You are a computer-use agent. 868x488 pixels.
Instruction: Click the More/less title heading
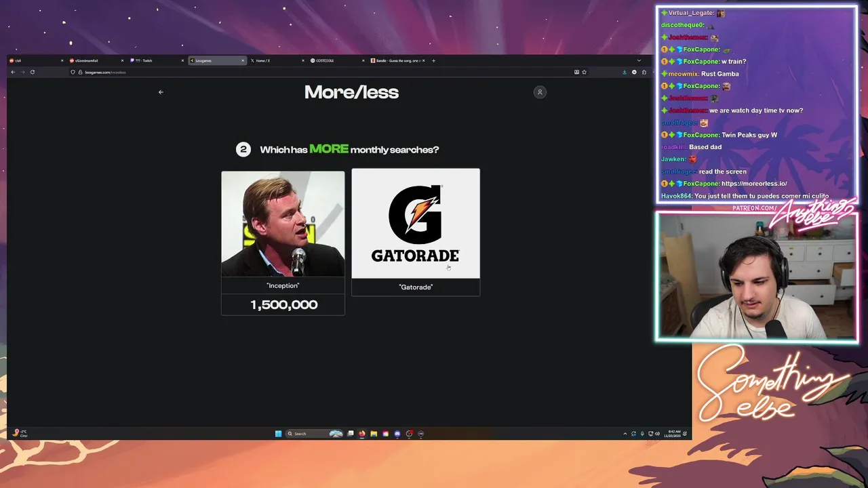point(351,92)
